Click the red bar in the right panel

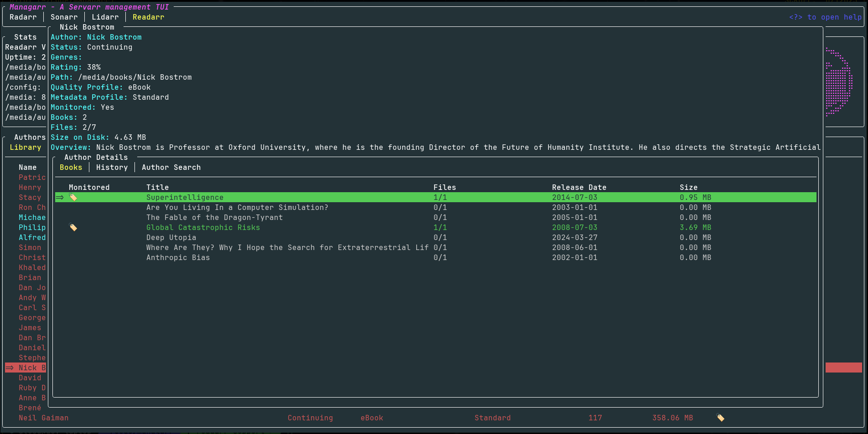coord(843,368)
